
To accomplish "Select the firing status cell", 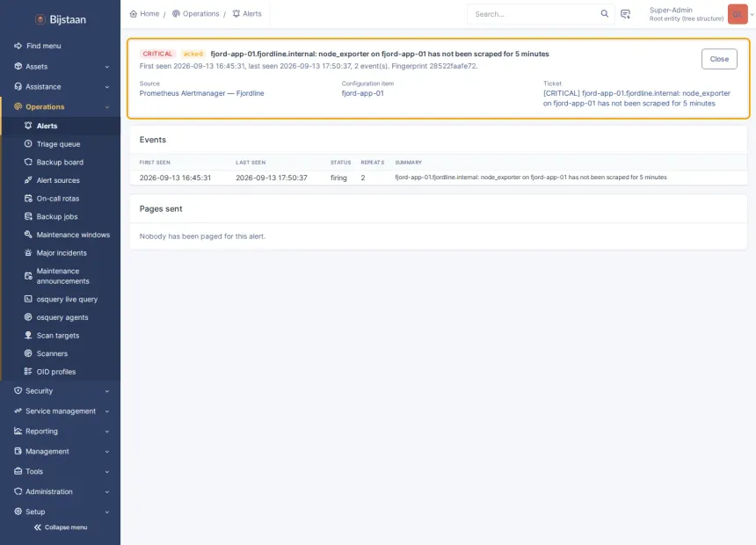I will coord(338,178).
